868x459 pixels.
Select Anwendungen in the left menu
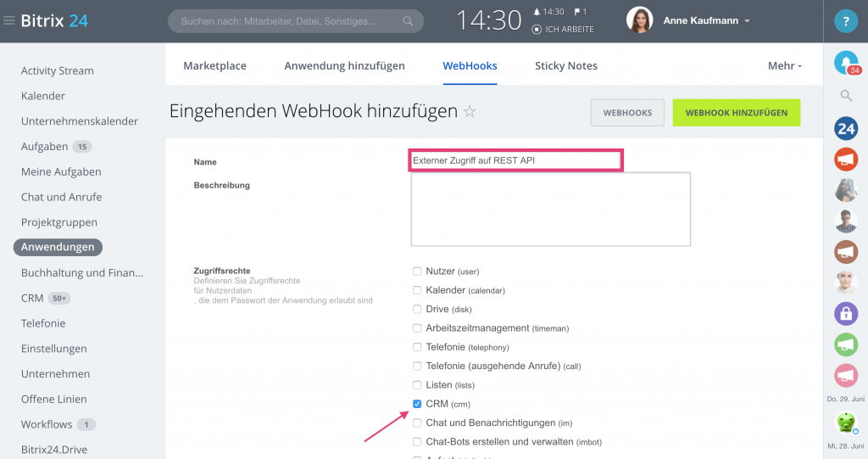tap(58, 247)
